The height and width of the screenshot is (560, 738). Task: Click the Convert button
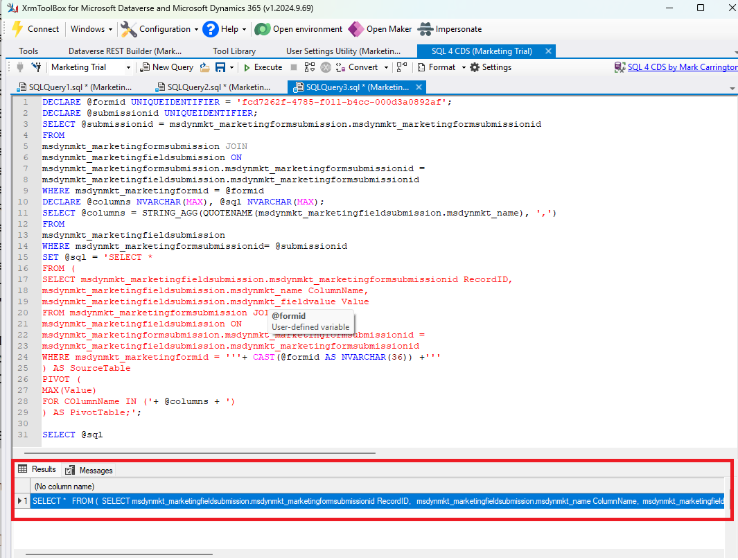tap(358, 67)
